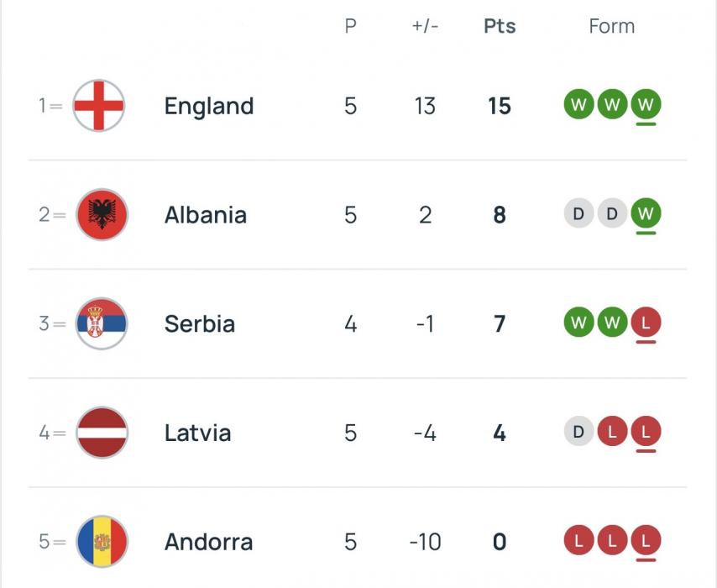Click England's 15 points value

click(x=500, y=106)
